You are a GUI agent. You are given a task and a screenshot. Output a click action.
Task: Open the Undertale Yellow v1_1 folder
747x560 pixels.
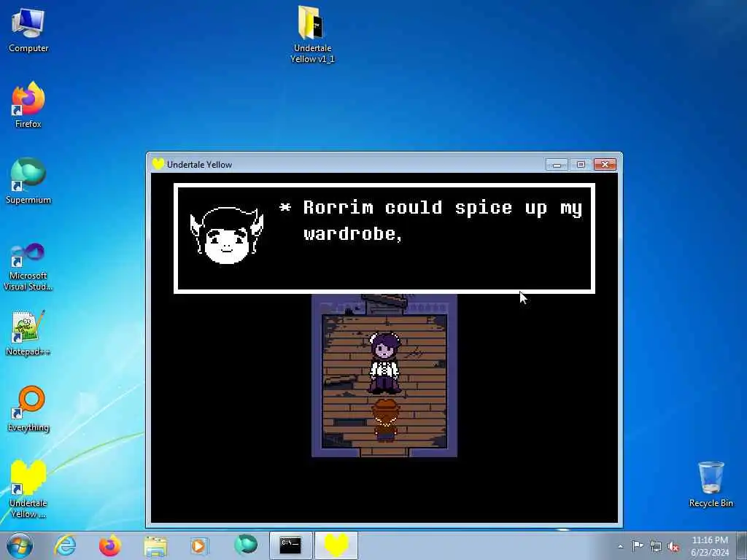[x=312, y=34]
